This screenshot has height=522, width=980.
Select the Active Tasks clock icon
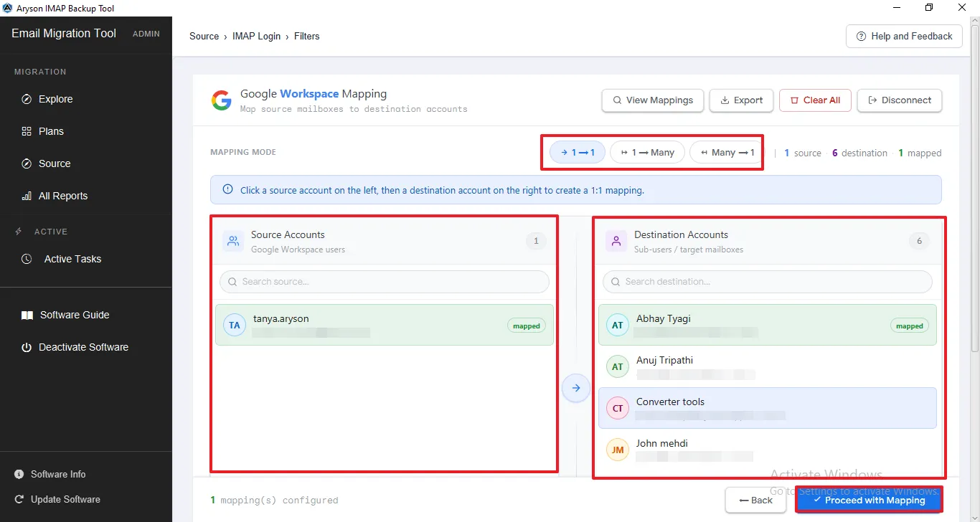(x=27, y=259)
